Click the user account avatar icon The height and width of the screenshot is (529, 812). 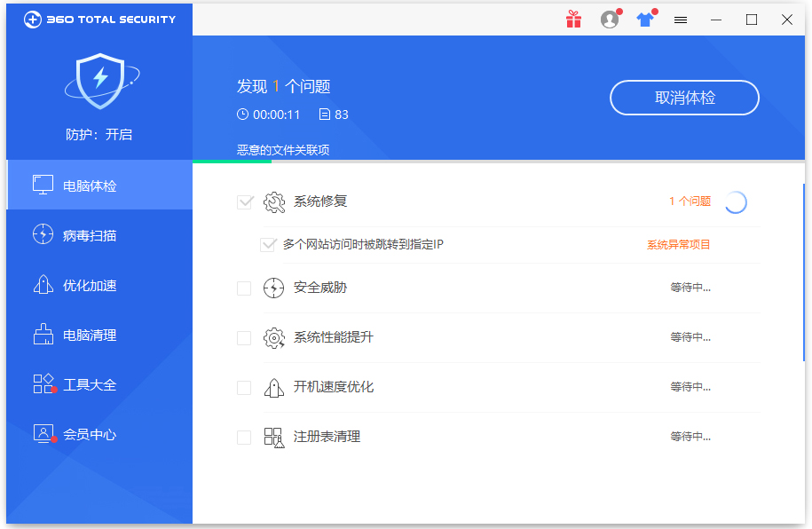[x=610, y=19]
